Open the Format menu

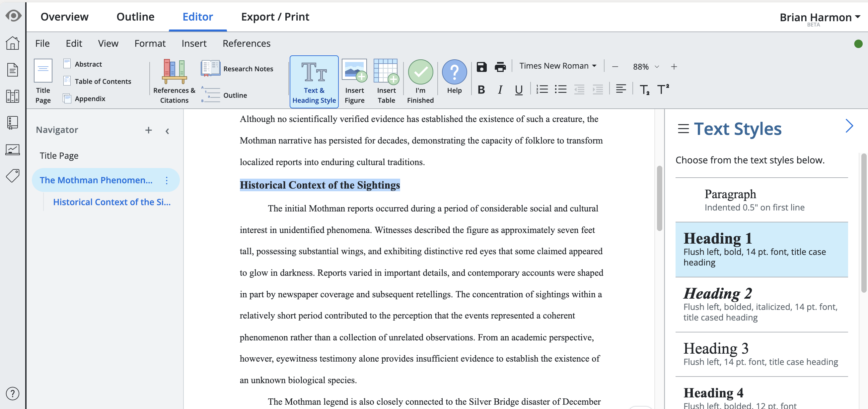point(150,43)
